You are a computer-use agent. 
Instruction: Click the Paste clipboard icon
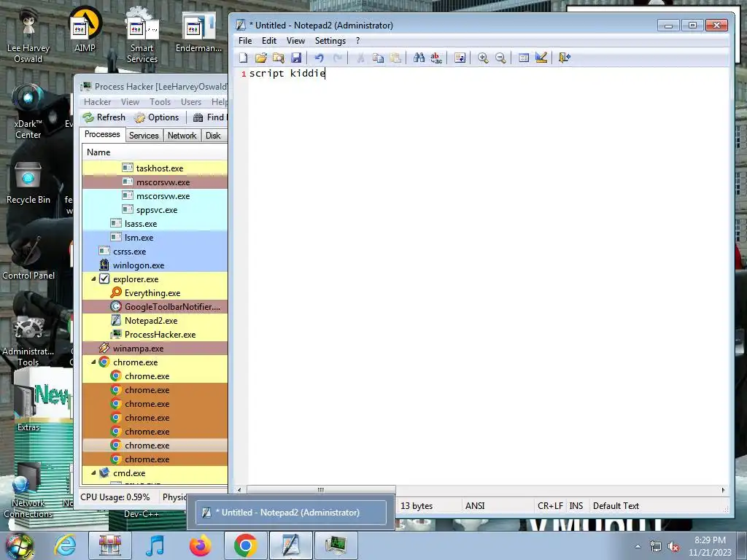click(395, 58)
